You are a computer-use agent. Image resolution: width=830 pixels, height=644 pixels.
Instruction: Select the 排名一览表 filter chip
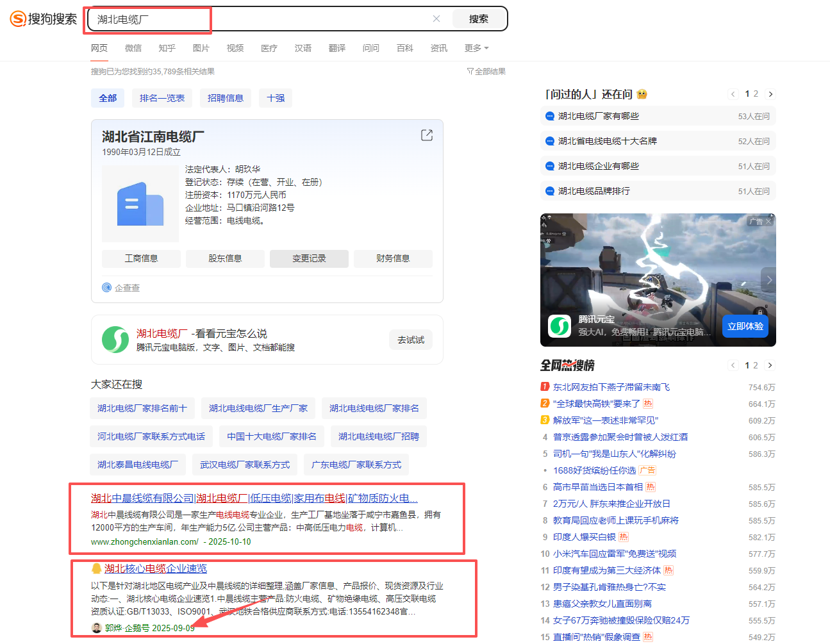pos(162,98)
